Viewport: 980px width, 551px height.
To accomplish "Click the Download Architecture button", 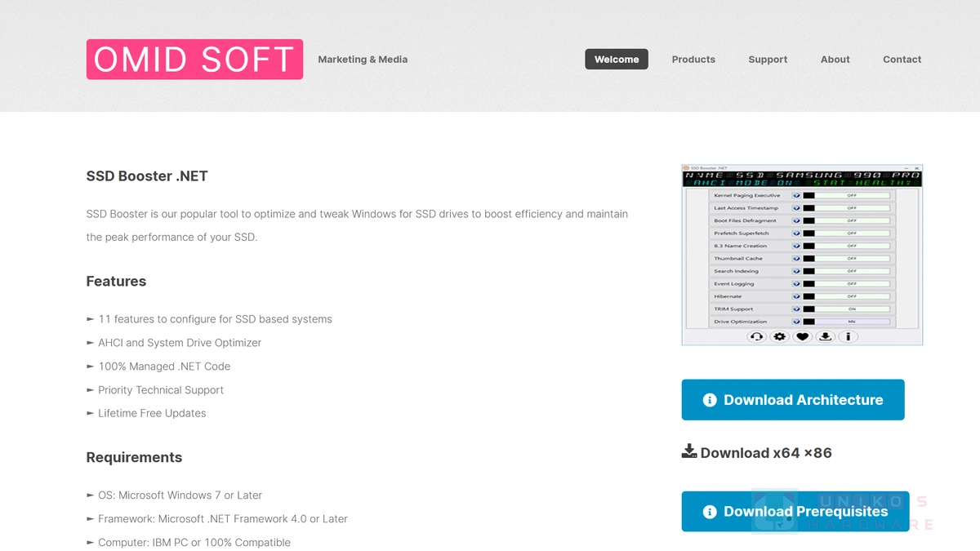I will pyautogui.click(x=793, y=400).
